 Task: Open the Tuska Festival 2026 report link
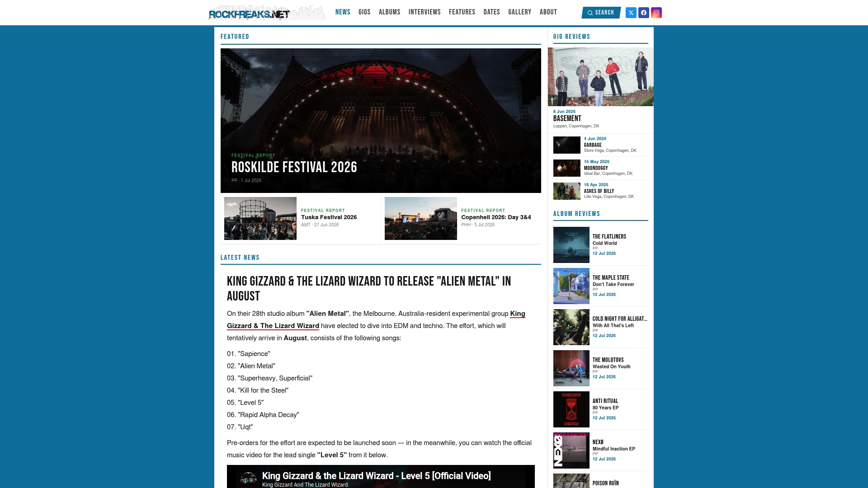pyautogui.click(x=329, y=217)
